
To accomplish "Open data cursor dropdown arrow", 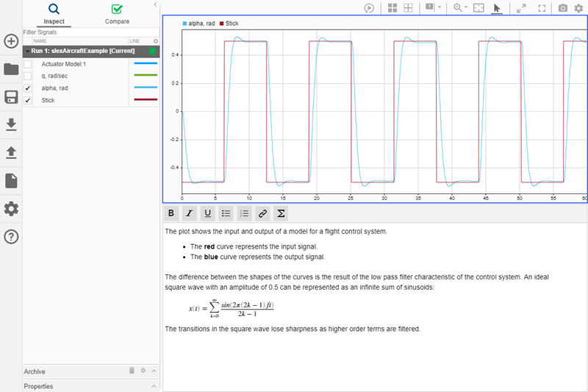I will 440,7.
